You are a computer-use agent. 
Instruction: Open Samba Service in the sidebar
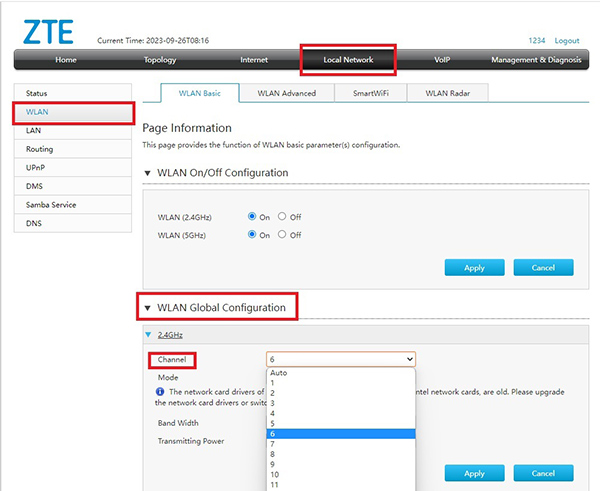(51, 204)
